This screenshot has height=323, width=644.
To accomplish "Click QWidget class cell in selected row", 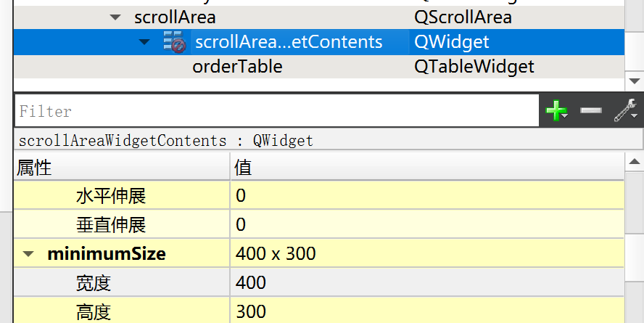I will coord(451,42).
